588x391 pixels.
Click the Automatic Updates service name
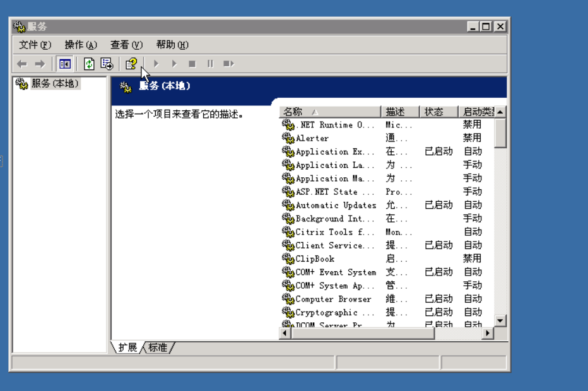(x=336, y=206)
